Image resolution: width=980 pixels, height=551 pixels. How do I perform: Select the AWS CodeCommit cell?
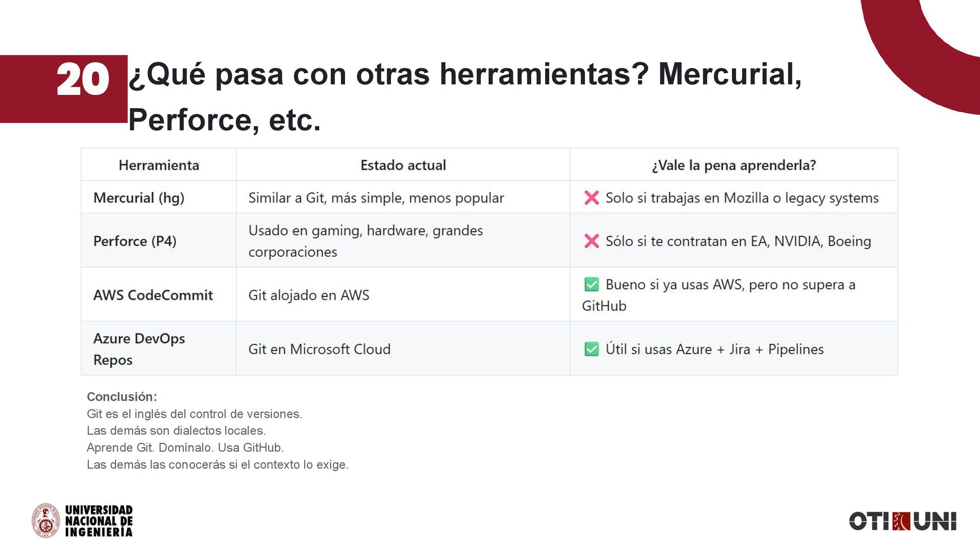153,295
